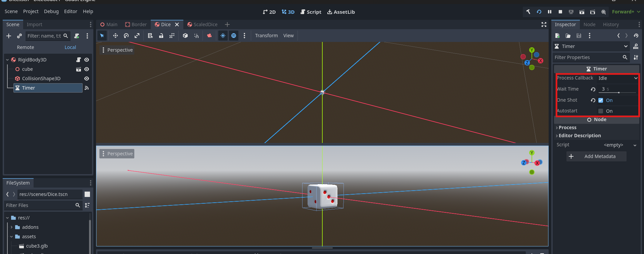The image size is (644, 254).
Task: Click the instantiate child scene link icon
Action: coord(19,36)
